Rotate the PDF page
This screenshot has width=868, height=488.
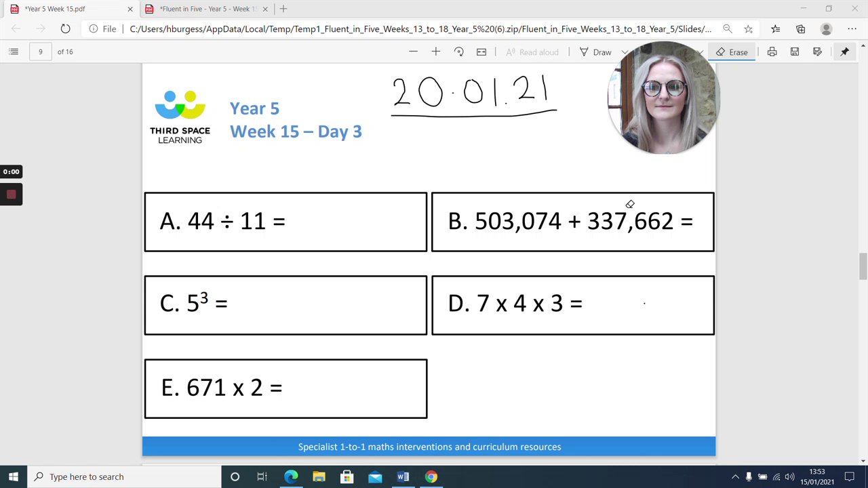pyautogui.click(x=458, y=52)
